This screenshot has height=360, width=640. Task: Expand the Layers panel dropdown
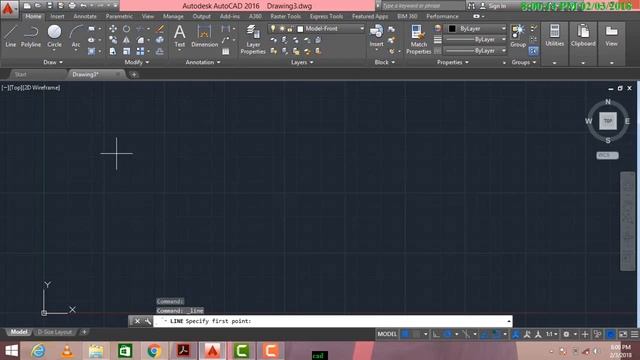coord(302,62)
